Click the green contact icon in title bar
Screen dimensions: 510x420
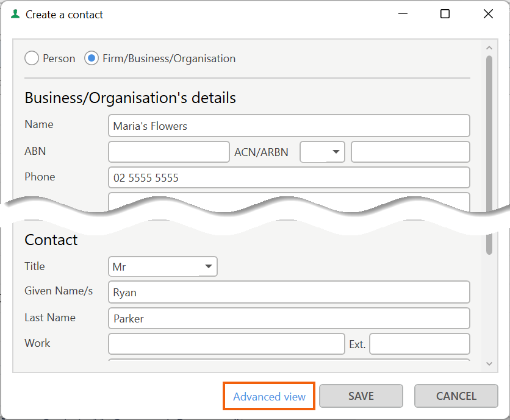click(x=15, y=14)
